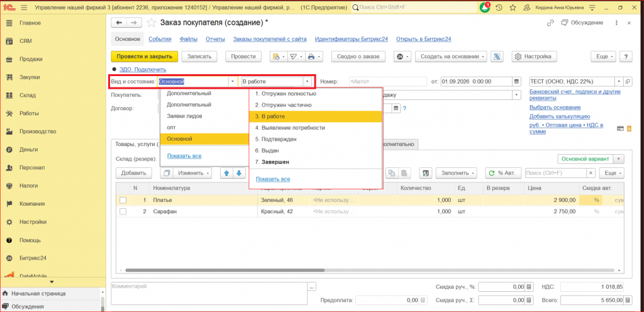Clear the table search field with X

(591, 173)
